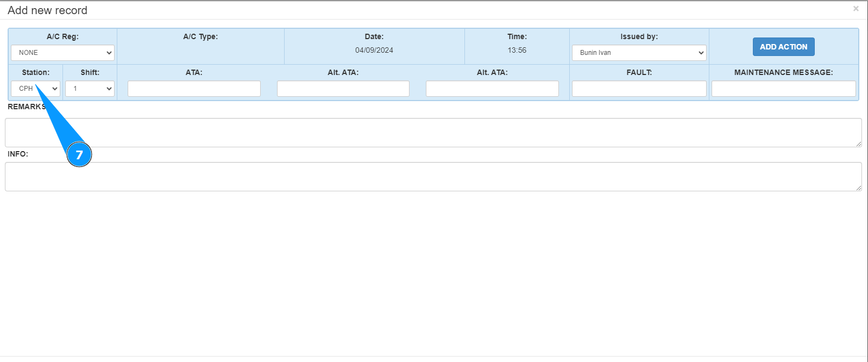The width and height of the screenshot is (868, 362).
Task: Open the Shift dropdown showing 1
Action: coord(90,89)
